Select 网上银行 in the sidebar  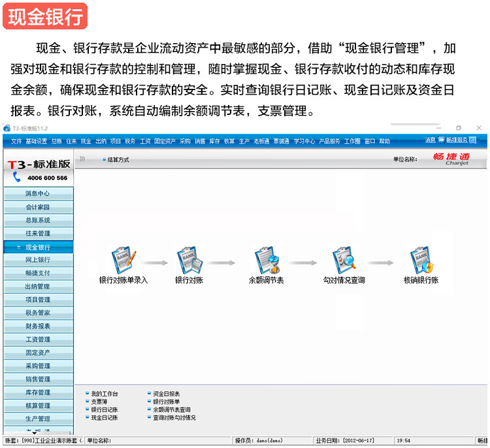[37, 260]
